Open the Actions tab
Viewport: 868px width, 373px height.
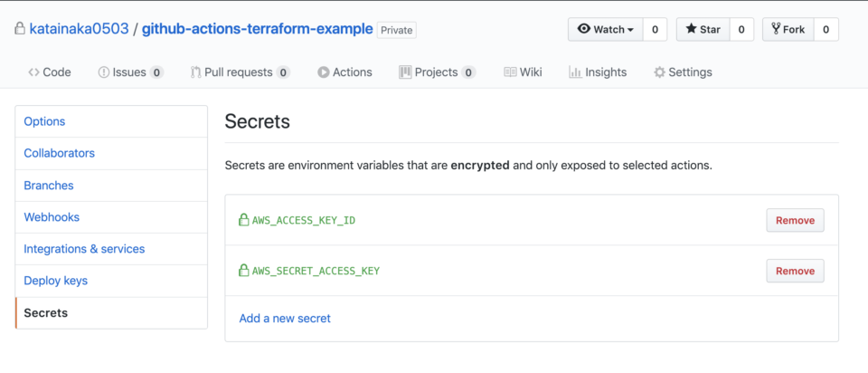tap(344, 72)
